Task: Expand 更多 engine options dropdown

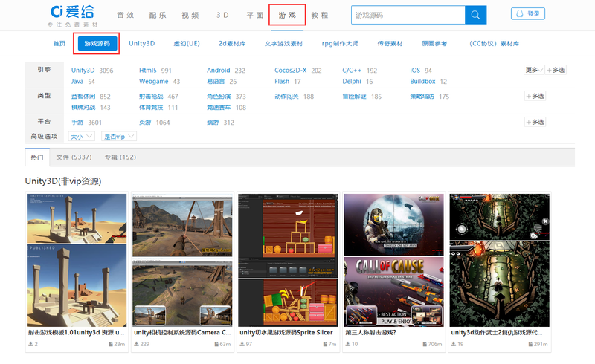Action: 534,70
